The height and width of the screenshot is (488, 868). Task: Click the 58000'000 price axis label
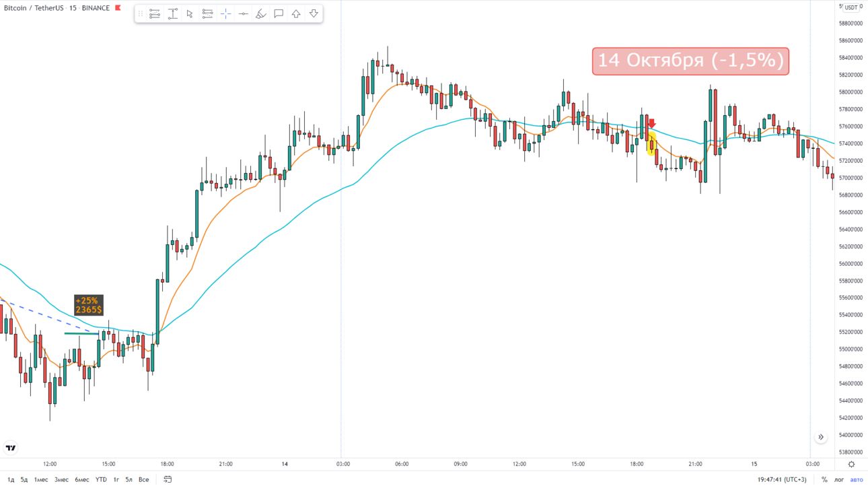(x=851, y=92)
